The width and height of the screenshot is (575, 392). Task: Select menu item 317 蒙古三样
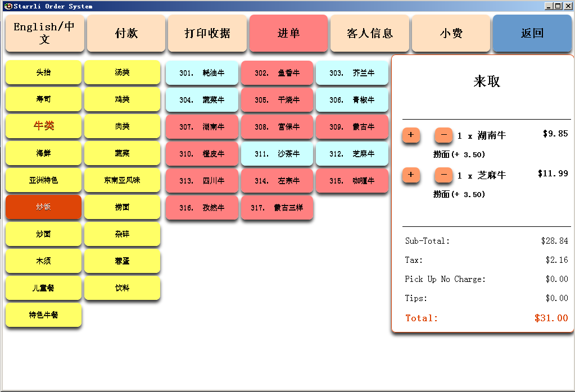coord(277,208)
